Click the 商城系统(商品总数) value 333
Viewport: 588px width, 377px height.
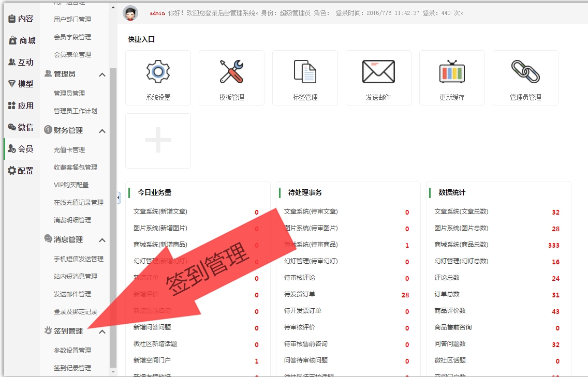(x=553, y=246)
